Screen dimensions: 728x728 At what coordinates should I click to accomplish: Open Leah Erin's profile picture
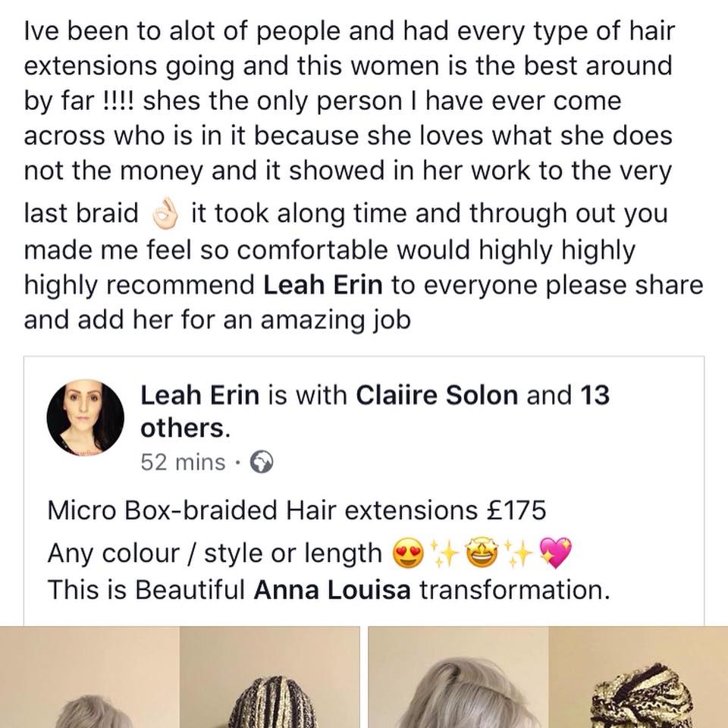(86, 417)
